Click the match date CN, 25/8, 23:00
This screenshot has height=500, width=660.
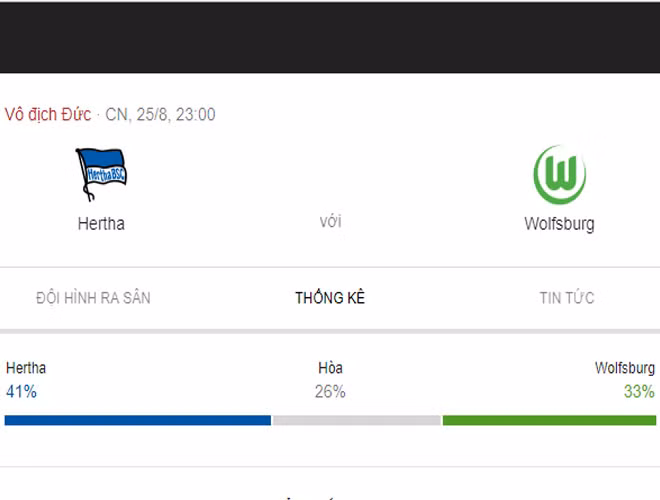(x=160, y=114)
